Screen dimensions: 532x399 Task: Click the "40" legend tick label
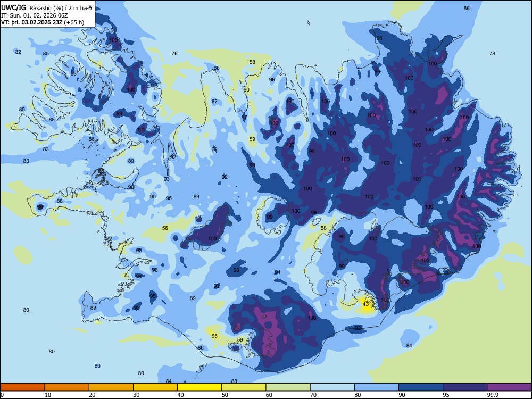tap(180, 395)
